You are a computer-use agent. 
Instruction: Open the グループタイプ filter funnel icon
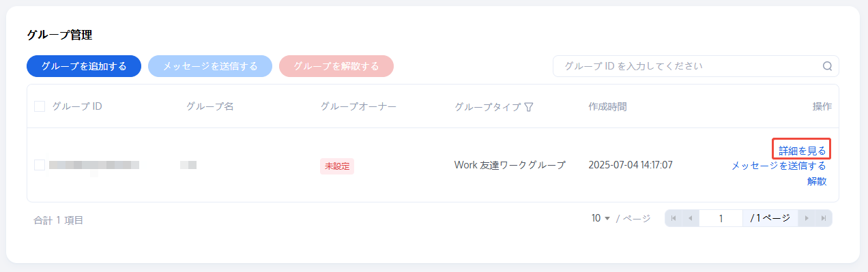528,107
